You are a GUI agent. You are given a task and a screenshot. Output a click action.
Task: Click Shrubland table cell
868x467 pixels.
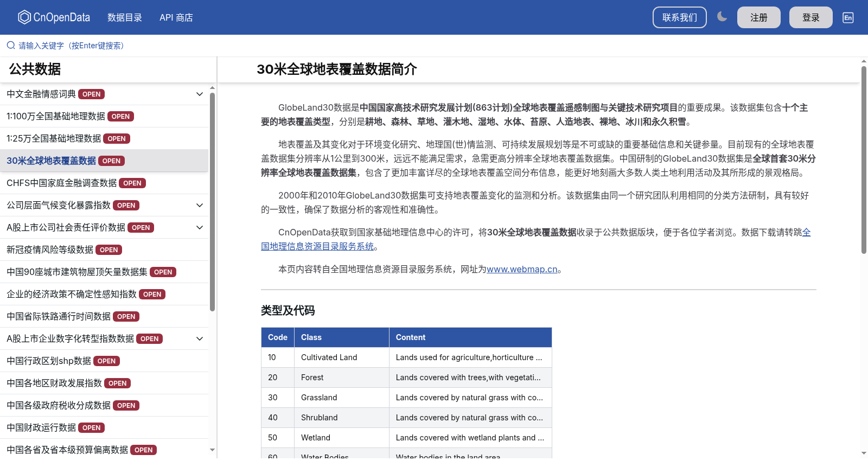pos(342,418)
